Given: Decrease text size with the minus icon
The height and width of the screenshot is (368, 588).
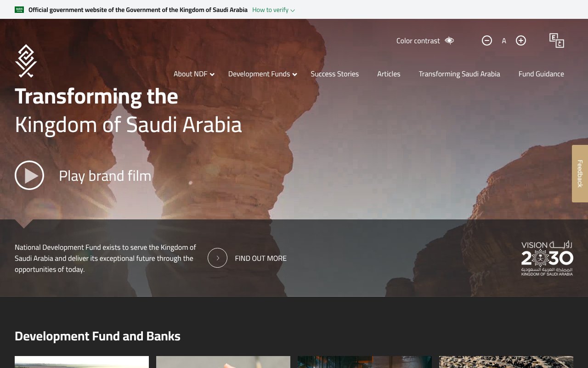Looking at the screenshot, I should [x=487, y=40].
